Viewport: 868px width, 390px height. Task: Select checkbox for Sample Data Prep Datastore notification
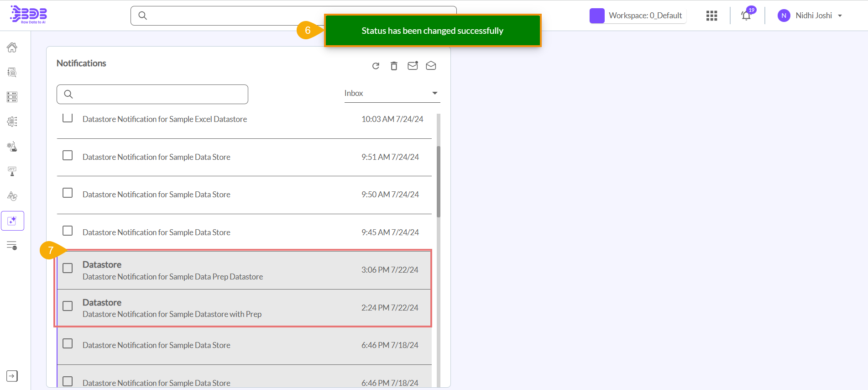coord(68,268)
